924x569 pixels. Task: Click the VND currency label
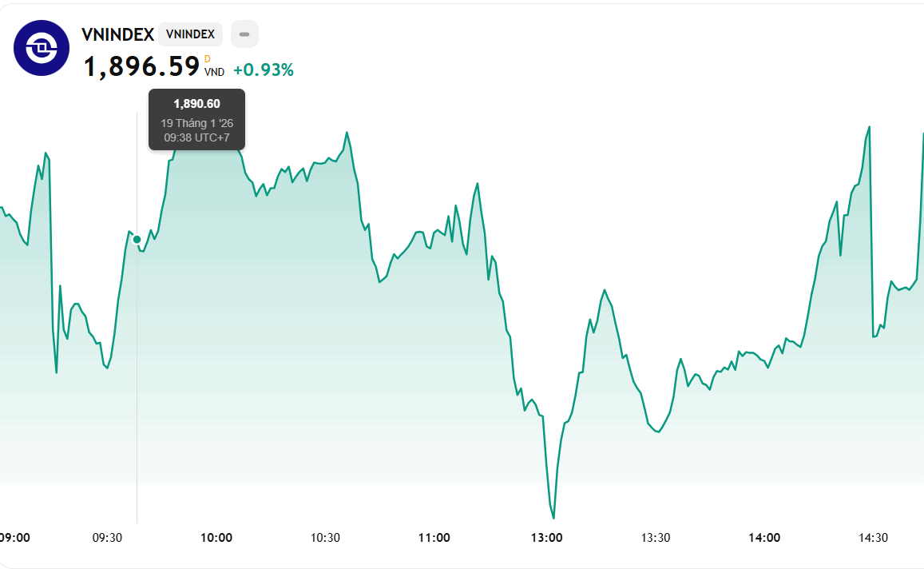[x=215, y=72]
